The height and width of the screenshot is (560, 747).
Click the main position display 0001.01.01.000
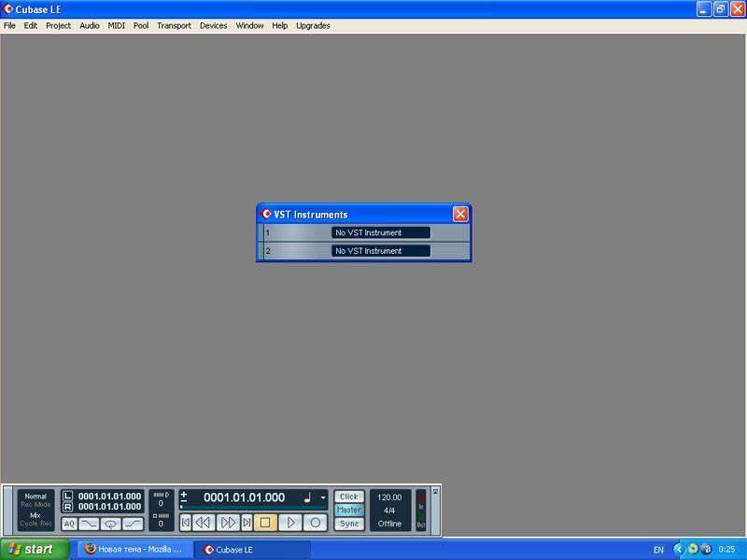click(x=244, y=497)
